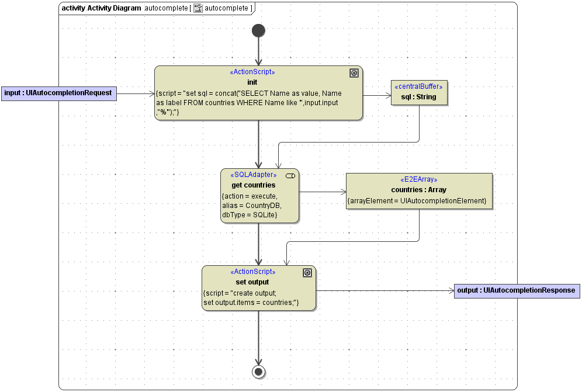This screenshot has height=392, width=582.
Task: Click the get countries action name
Action: coord(253,185)
